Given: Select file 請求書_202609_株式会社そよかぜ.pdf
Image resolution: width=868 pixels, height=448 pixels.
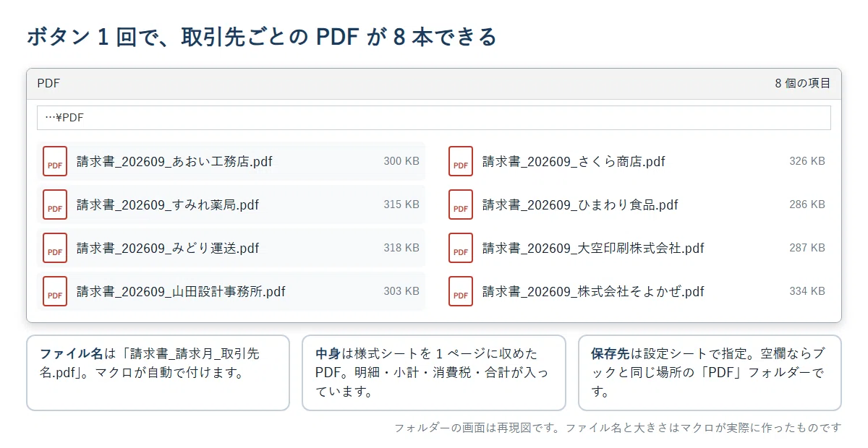Looking at the screenshot, I should (x=637, y=291).
